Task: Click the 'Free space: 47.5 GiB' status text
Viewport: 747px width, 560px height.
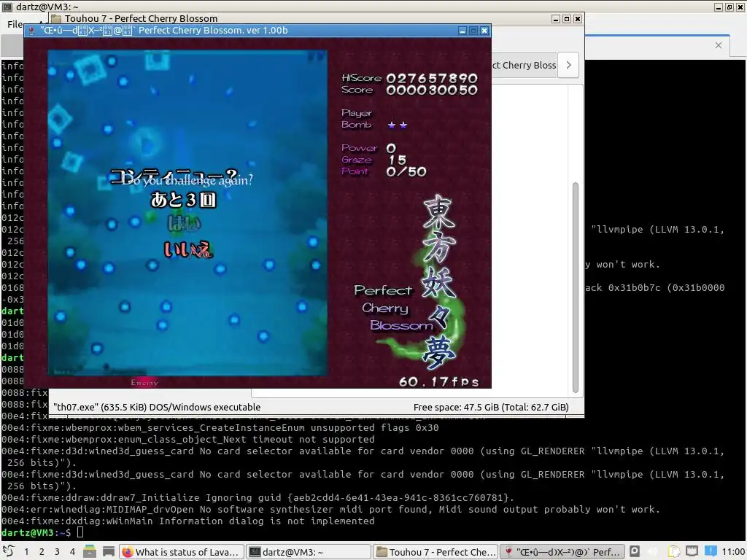Action: [491, 407]
